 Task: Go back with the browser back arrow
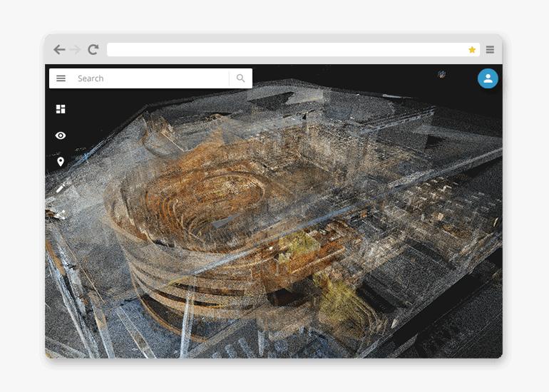point(59,50)
